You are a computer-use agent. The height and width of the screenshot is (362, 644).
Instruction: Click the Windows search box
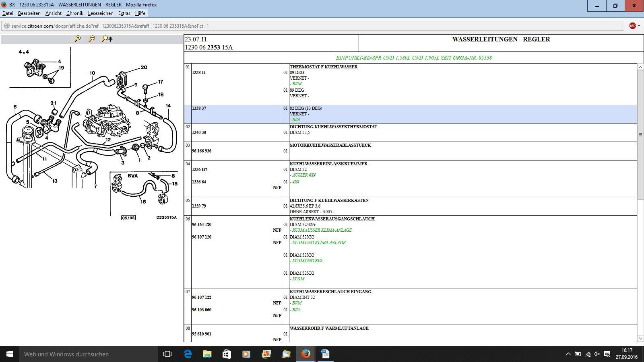point(89,354)
